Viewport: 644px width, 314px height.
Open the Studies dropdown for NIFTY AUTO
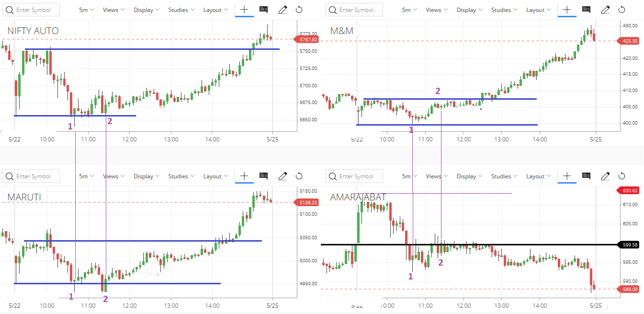point(181,10)
